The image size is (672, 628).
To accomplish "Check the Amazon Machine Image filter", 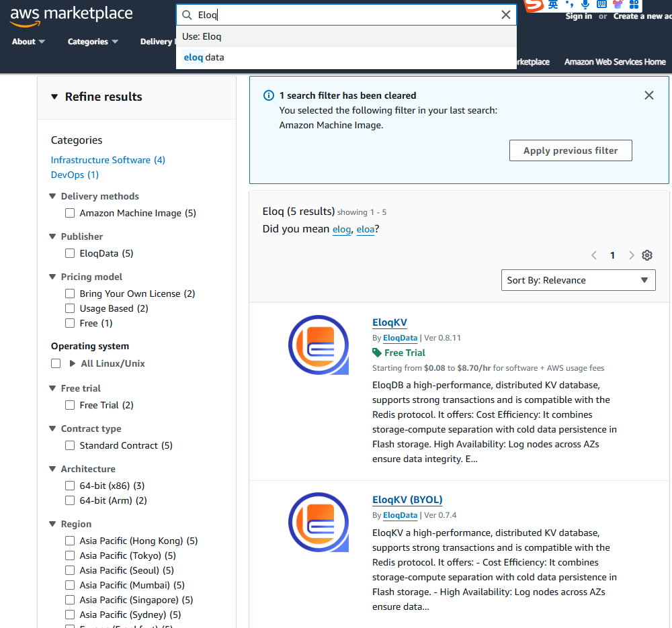I will (70, 213).
